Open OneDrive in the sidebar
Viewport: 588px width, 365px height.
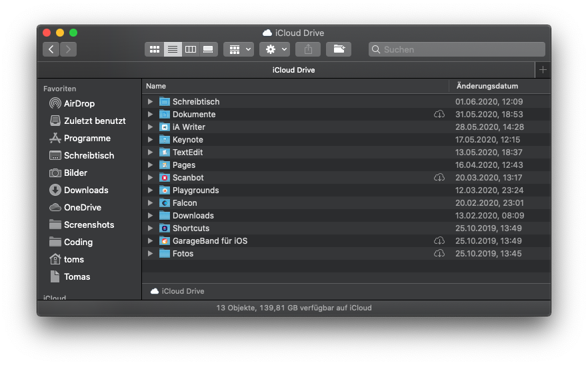tap(75, 207)
